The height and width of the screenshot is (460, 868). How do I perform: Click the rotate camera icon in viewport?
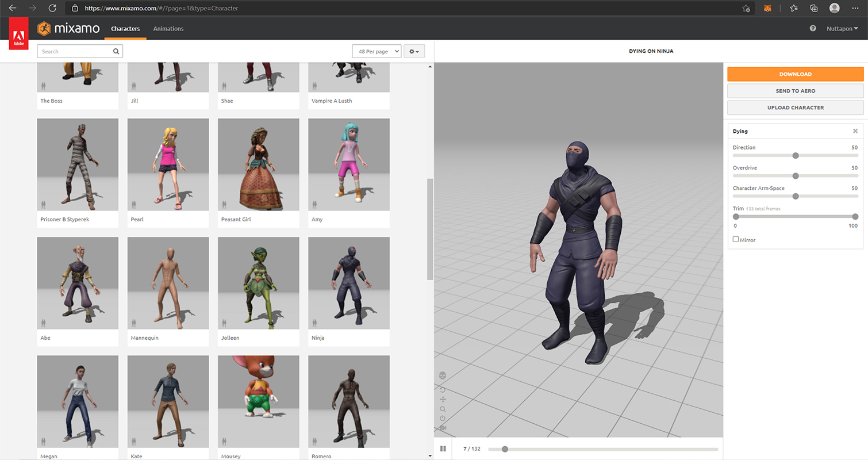pos(443,389)
